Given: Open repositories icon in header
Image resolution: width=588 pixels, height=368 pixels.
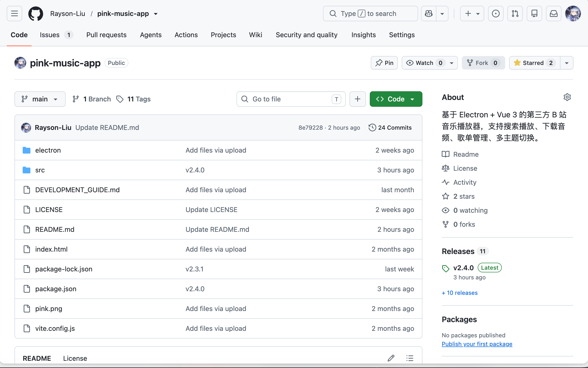Looking at the screenshot, I should tap(534, 14).
